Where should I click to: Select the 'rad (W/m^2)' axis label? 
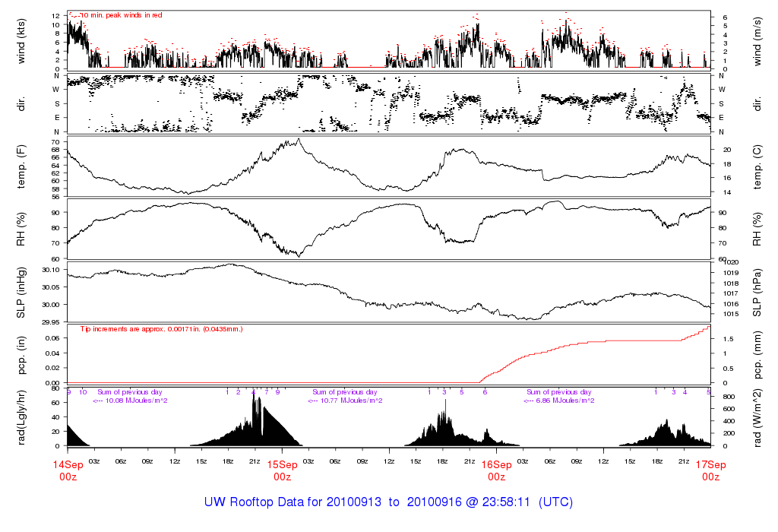pyautogui.click(x=757, y=418)
